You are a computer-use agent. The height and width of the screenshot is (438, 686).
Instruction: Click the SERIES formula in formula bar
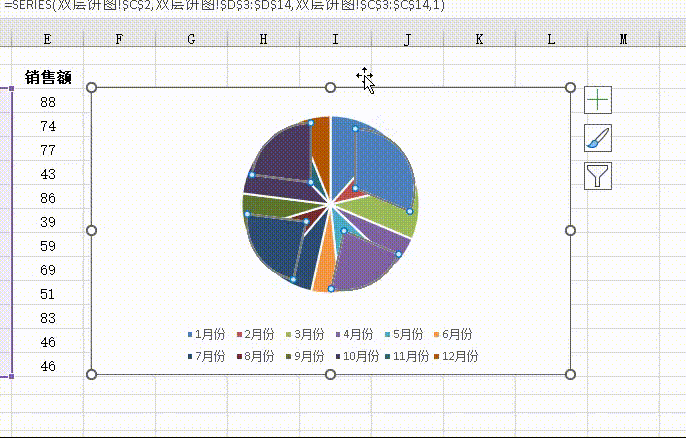(x=224, y=5)
